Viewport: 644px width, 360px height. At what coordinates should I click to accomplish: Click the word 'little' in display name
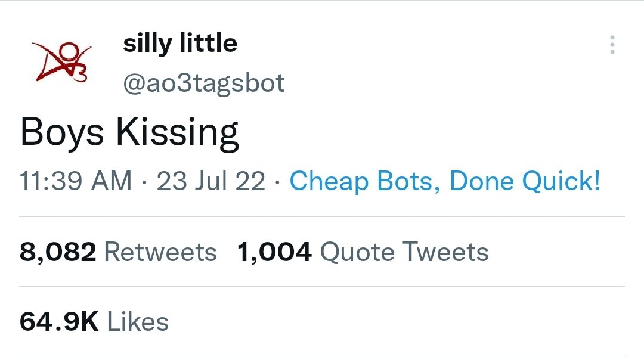tap(208, 43)
